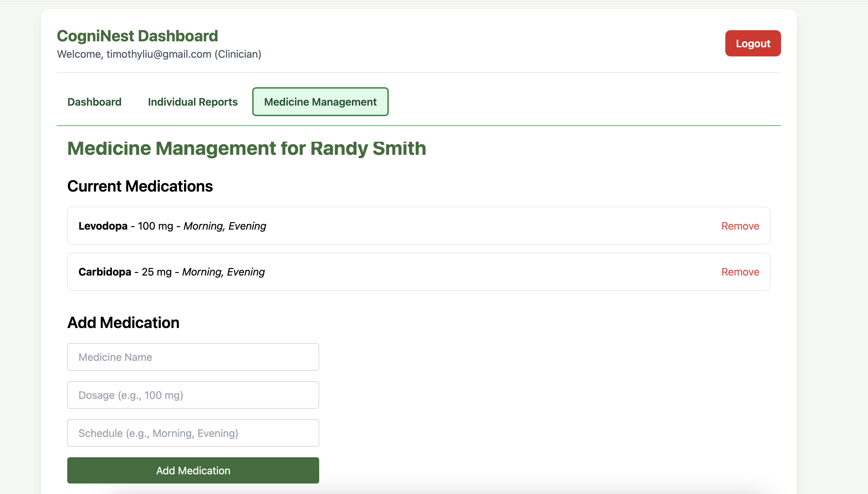Open the Individual Reports tab
The image size is (868, 494).
(x=193, y=102)
